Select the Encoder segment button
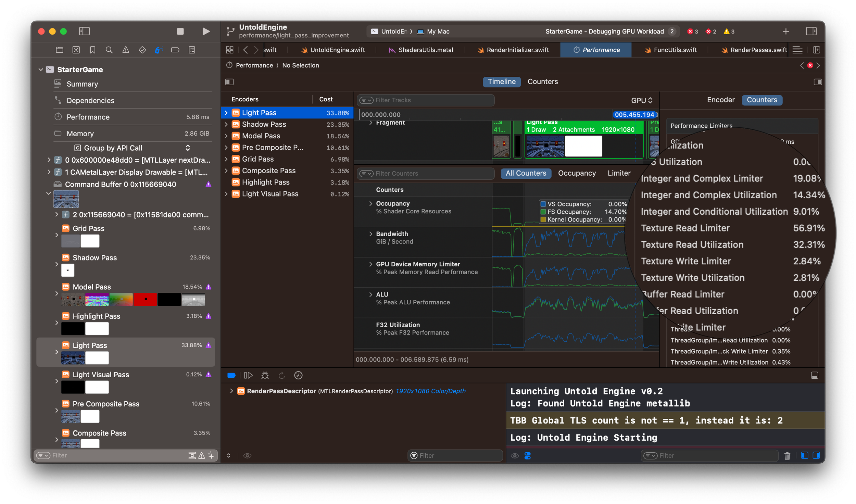Screen dimensions: 856x504 [x=720, y=100]
